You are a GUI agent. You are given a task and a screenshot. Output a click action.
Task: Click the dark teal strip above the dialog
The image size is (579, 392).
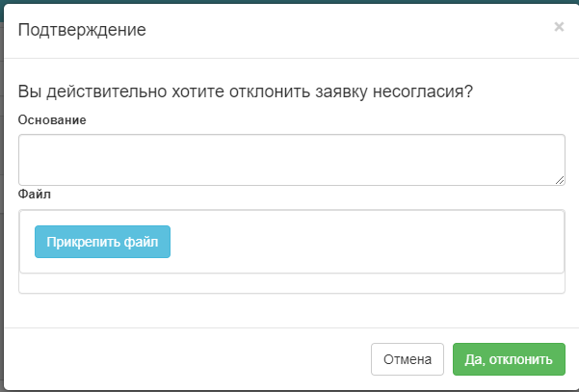click(289, 2)
